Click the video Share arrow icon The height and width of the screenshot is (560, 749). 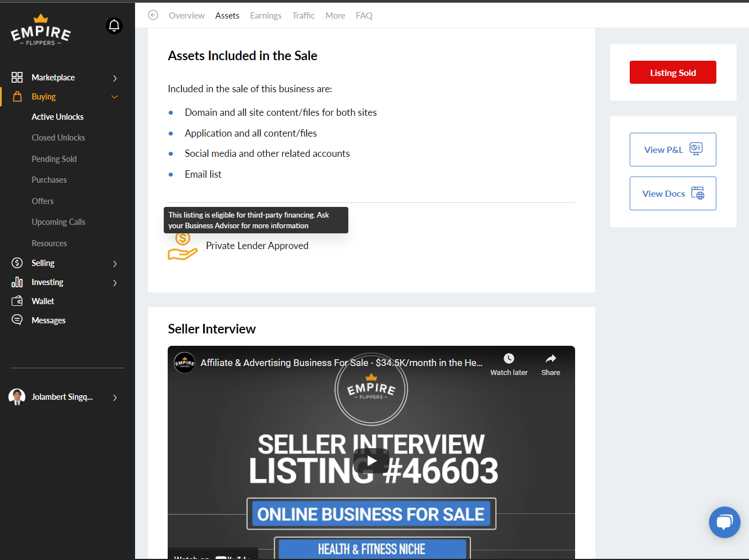[551, 359]
